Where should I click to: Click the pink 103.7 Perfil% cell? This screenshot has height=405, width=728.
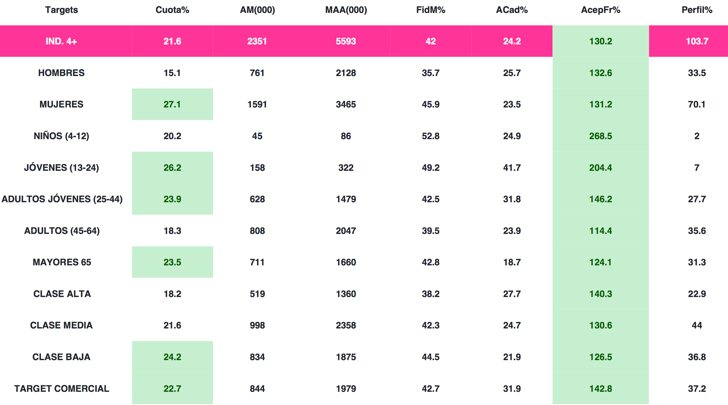pyautogui.click(x=688, y=42)
